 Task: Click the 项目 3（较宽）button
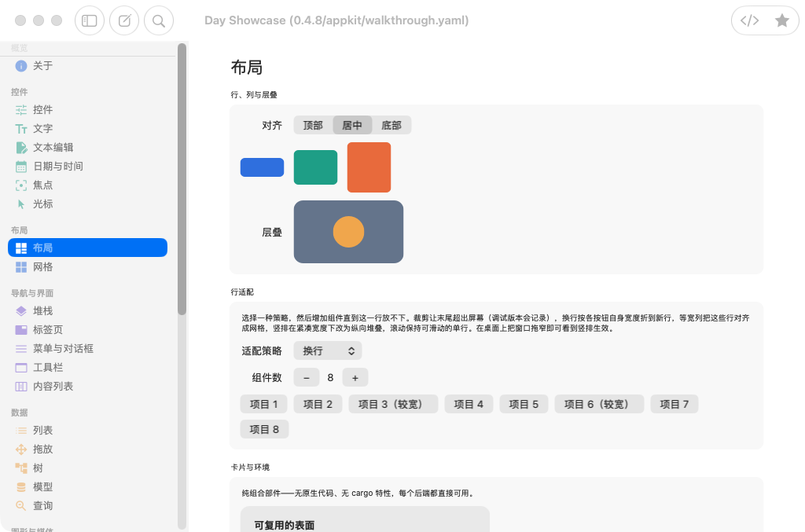coord(393,404)
